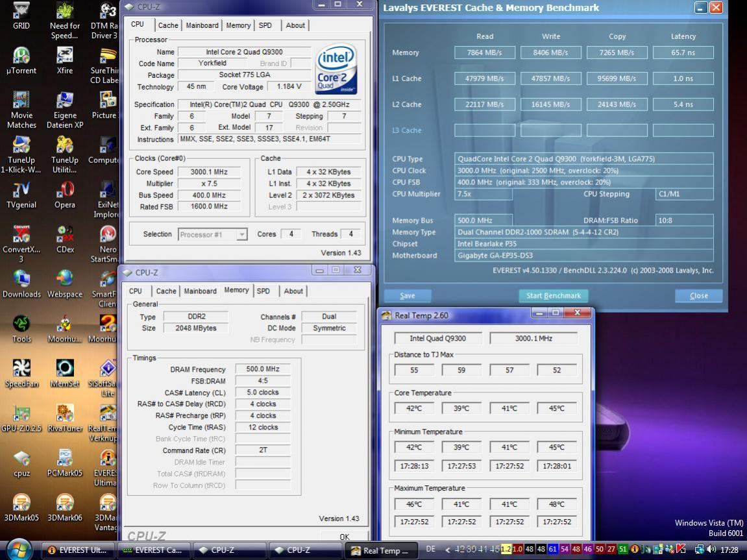The height and width of the screenshot is (560, 747).
Task: Open cpuz desktop shortcut
Action: pyautogui.click(x=21, y=464)
